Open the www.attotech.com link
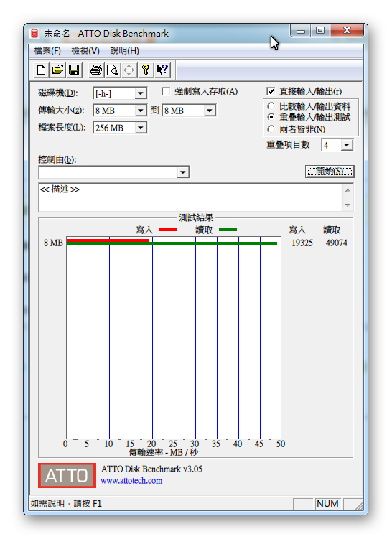Image resolution: width=392 pixels, height=539 pixels. [x=131, y=481]
